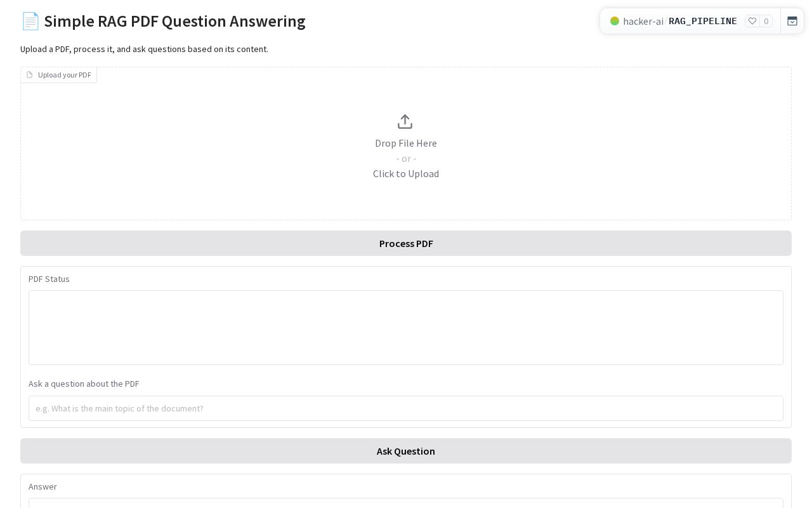
Task: Click the green running status dot
Action: 614,21
